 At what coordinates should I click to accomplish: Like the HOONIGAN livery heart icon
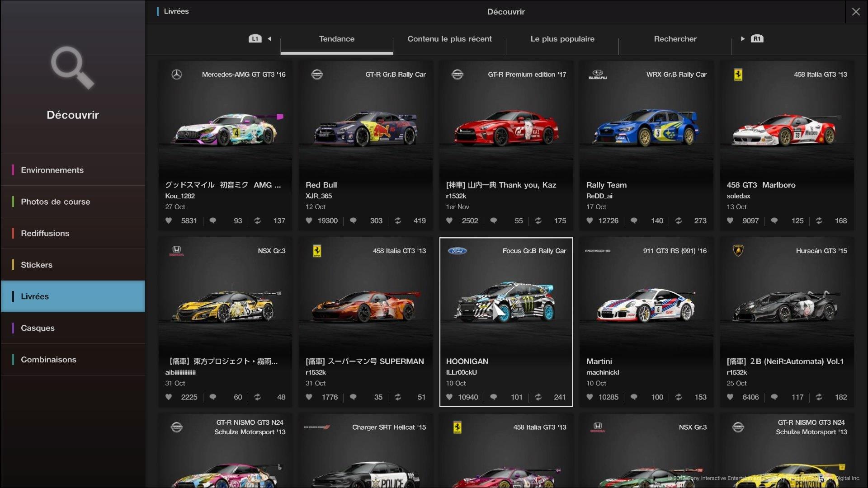click(449, 397)
